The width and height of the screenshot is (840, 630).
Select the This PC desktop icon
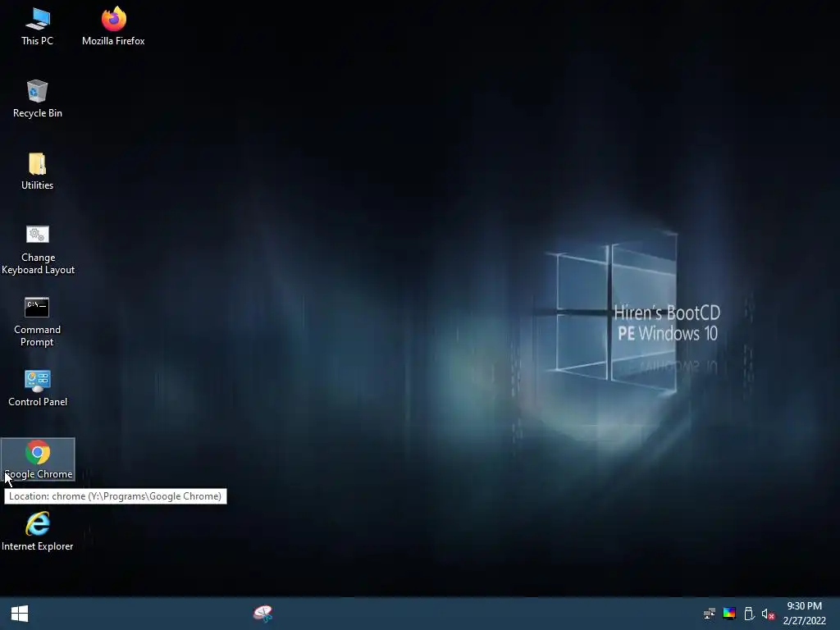[x=38, y=27]
